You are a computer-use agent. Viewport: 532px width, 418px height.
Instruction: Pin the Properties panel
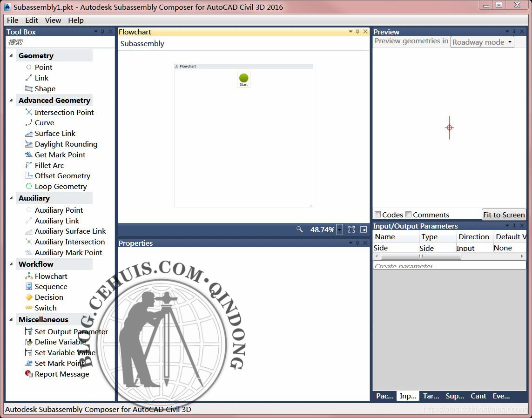tap(357, 243)
